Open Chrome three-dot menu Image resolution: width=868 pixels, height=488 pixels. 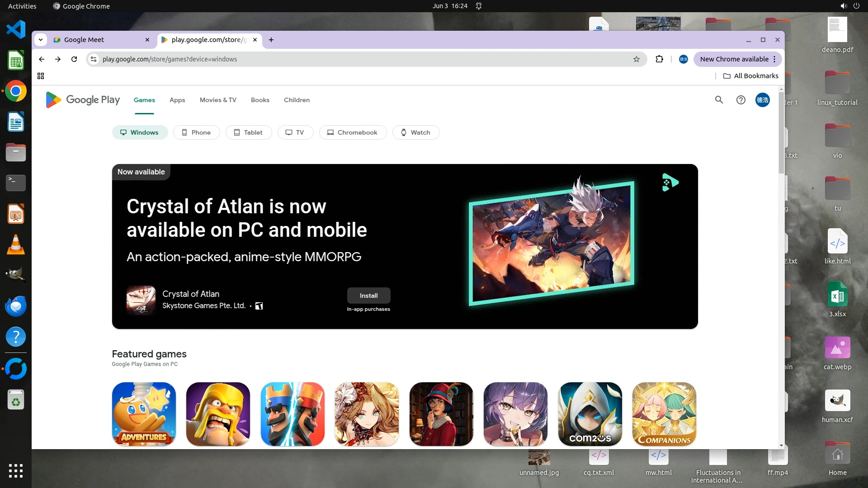click(x=774, y=59)
